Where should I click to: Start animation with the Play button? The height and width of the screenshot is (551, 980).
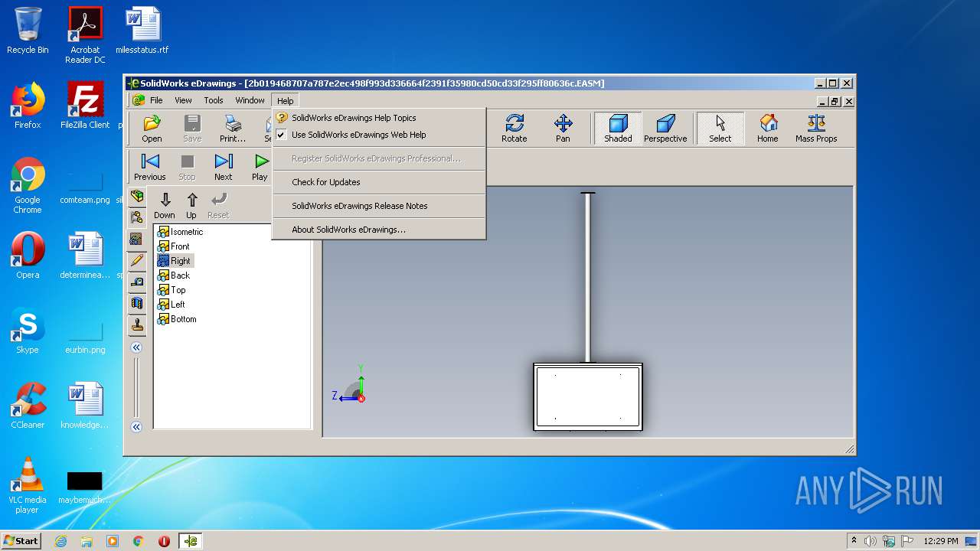point(260,167)
